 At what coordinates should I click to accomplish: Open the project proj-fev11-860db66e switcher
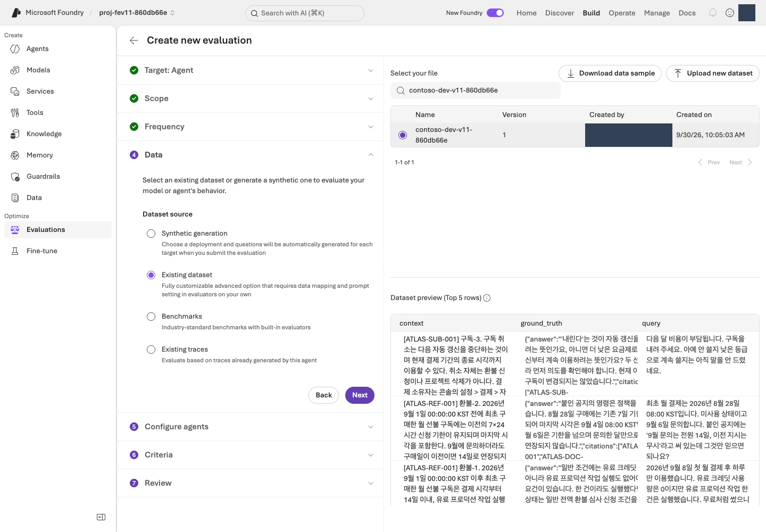137,13
